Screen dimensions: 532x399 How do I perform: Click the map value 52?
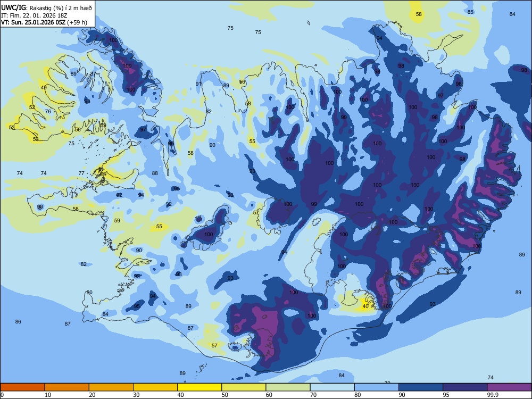click(32, 107)
